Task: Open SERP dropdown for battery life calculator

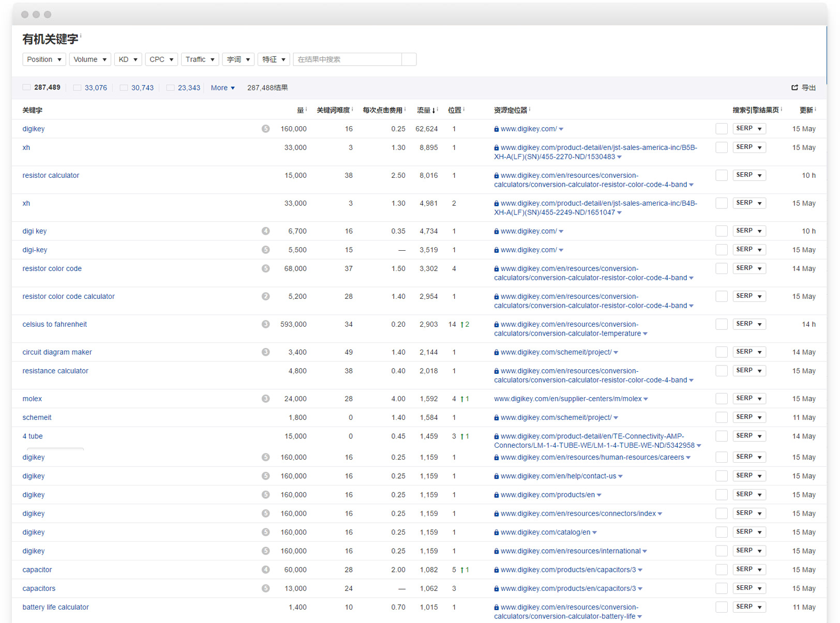Action: click(x=749, y=606)
